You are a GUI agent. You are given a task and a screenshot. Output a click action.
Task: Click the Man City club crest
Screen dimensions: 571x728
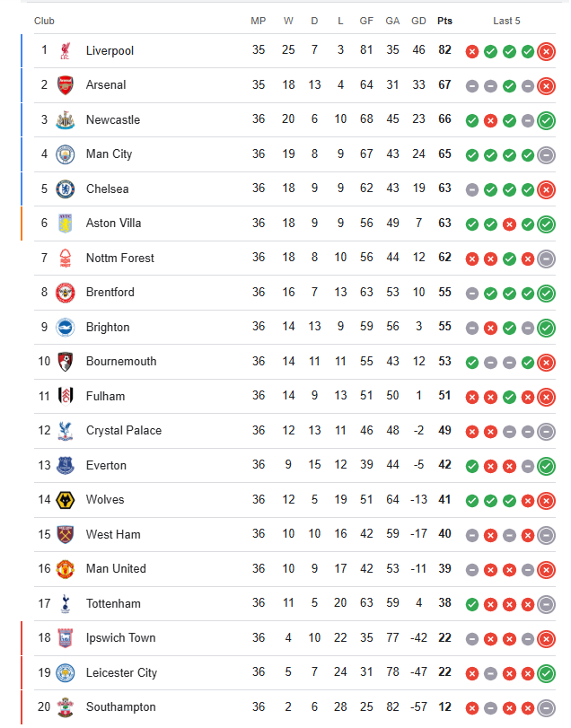pyautogui.click(x=66, y=154)
